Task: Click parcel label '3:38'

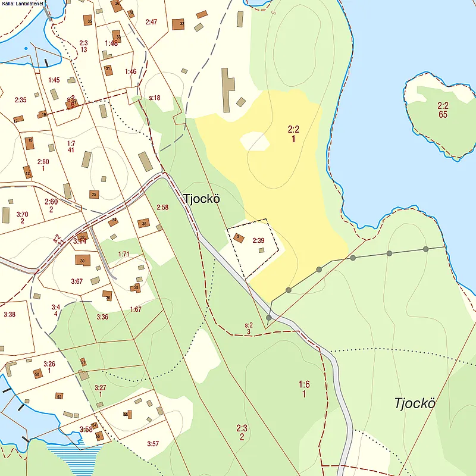Action: 10,315
